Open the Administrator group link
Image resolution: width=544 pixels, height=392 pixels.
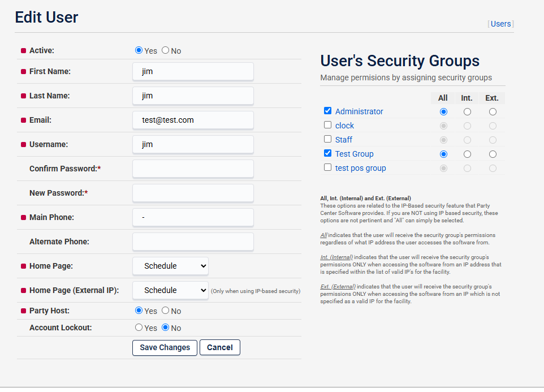pos(359,111)
